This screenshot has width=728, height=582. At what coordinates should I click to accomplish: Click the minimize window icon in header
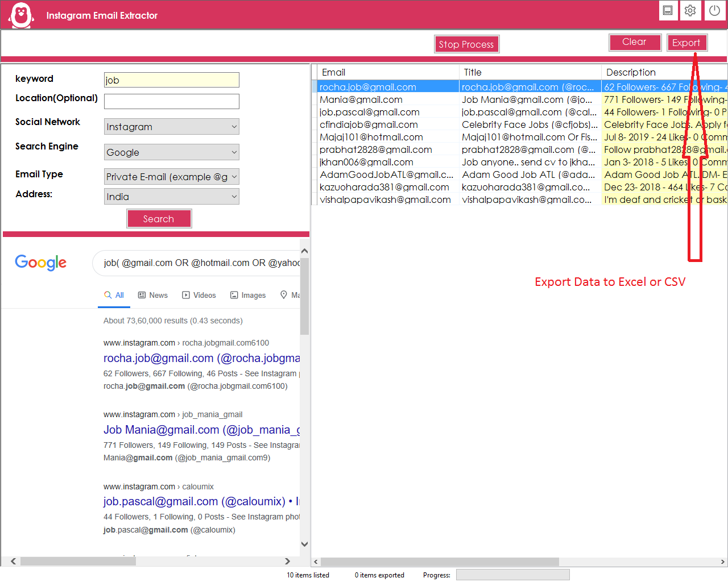tap(668, 10)
